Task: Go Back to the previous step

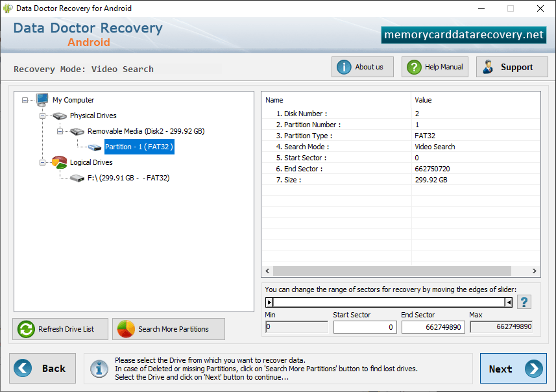Action: 43,368
